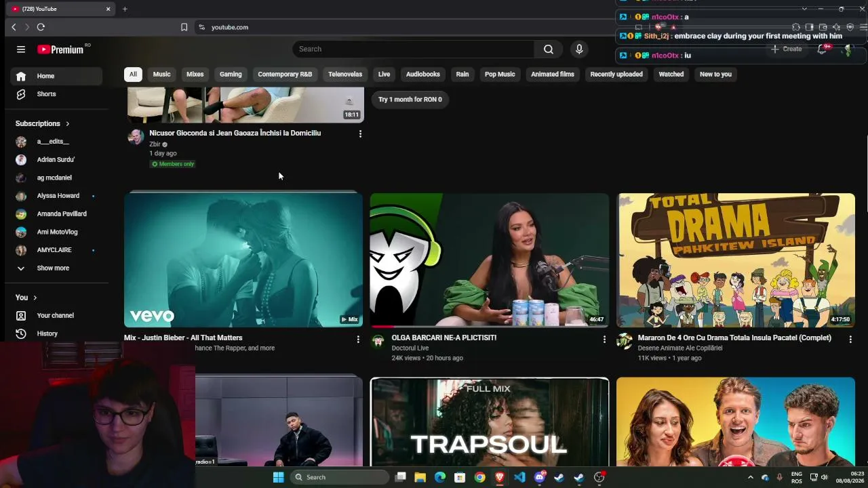868x488 pixels.
Task: Open Google Chrome from the taskbar
Action: click(480, 477)
